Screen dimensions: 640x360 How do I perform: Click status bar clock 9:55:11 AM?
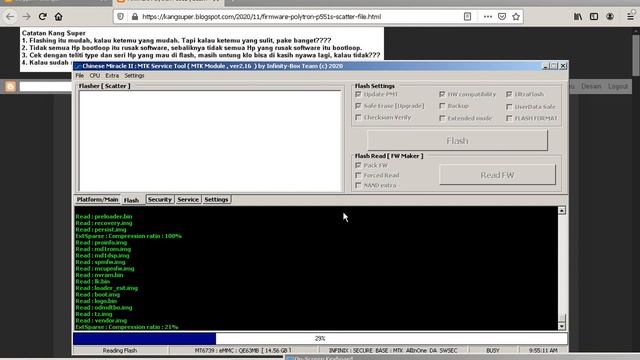tap(543, 350)
